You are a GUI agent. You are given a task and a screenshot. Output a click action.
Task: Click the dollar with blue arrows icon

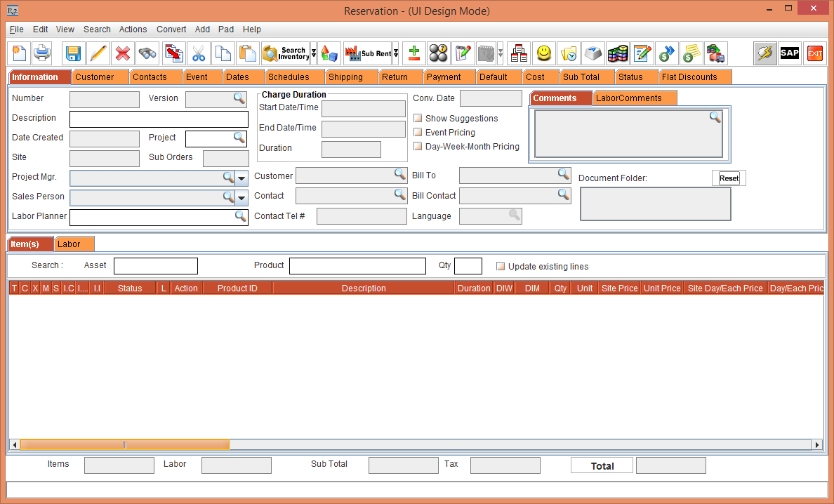click(666, 53)
